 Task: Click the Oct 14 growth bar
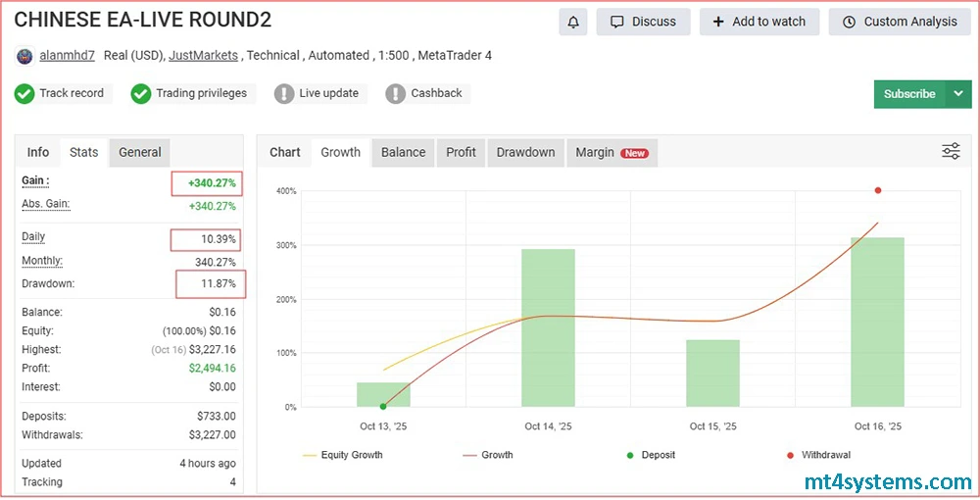coord(548,328)
